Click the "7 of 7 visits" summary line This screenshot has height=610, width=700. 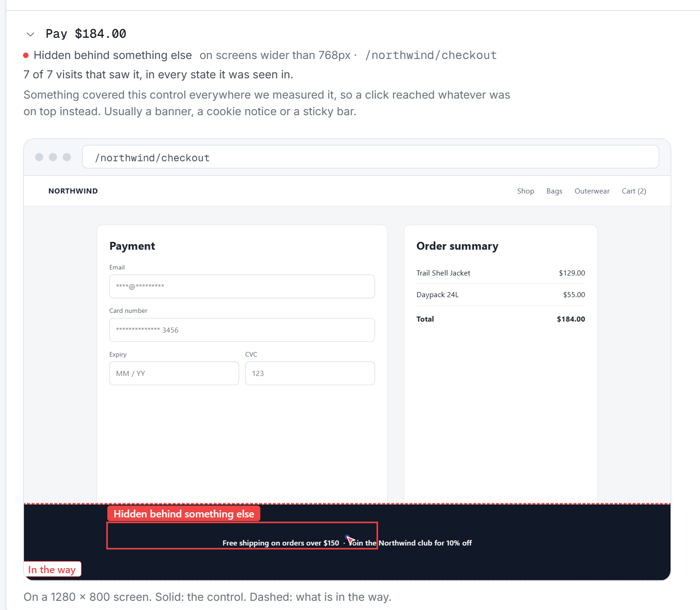(158, 75)
